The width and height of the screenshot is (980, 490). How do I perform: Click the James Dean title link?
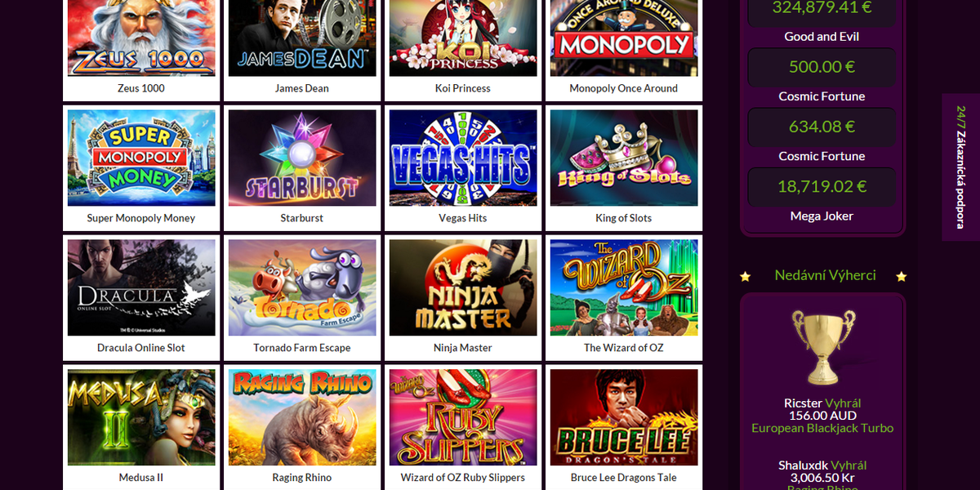302,88
